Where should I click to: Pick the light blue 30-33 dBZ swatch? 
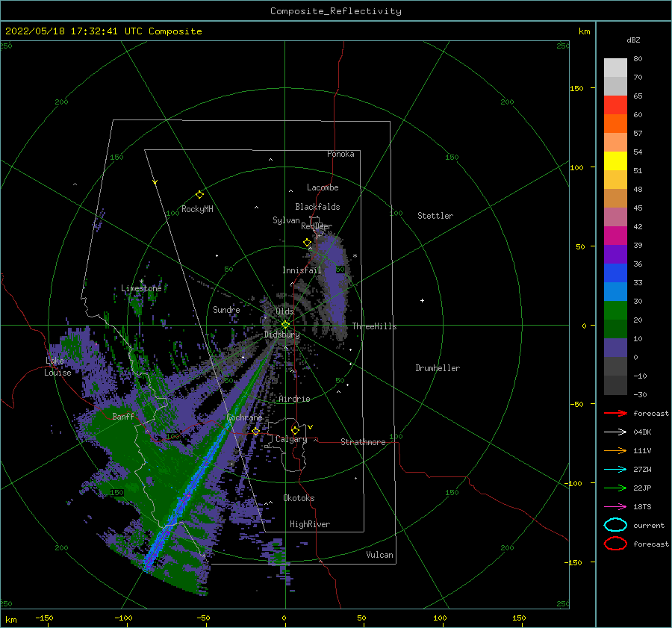tap(615, 292)
